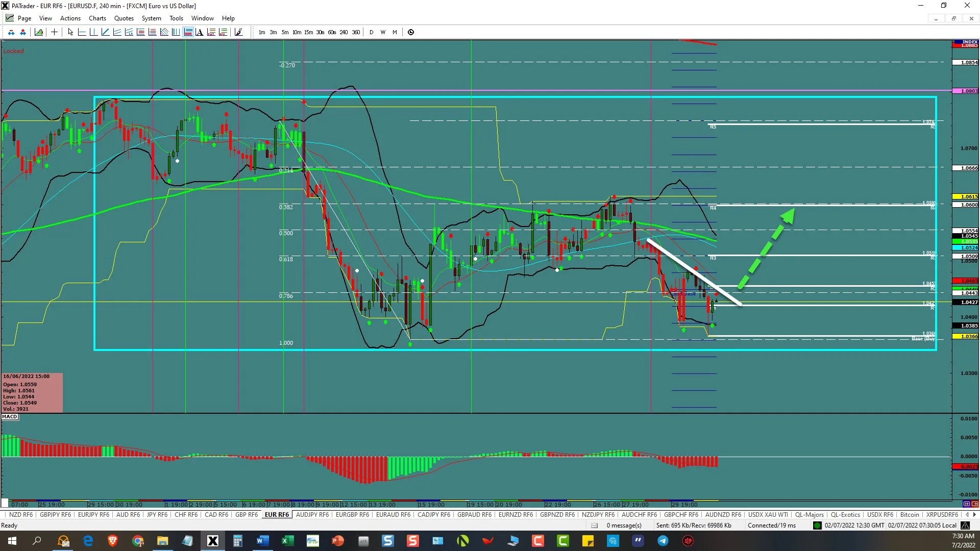Open the Page menu
Viewport: 980px width, 551px height.
click(x=24, y=18)
